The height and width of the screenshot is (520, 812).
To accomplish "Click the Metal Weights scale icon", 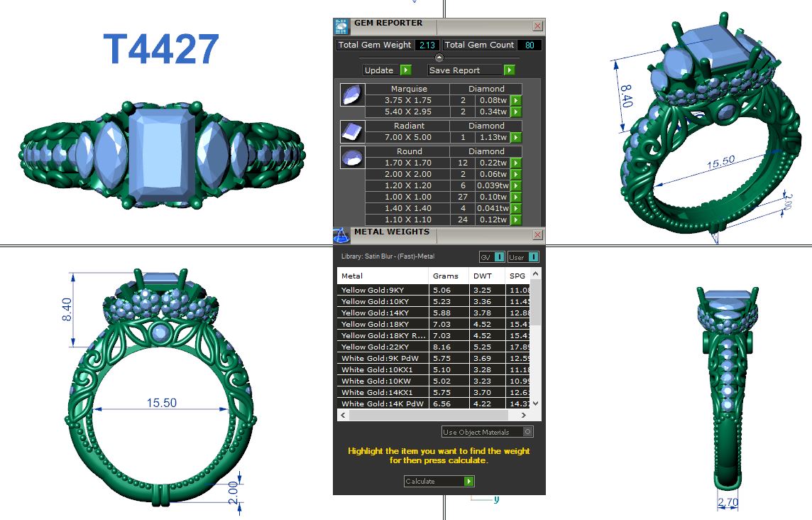I will click(341, 235).
